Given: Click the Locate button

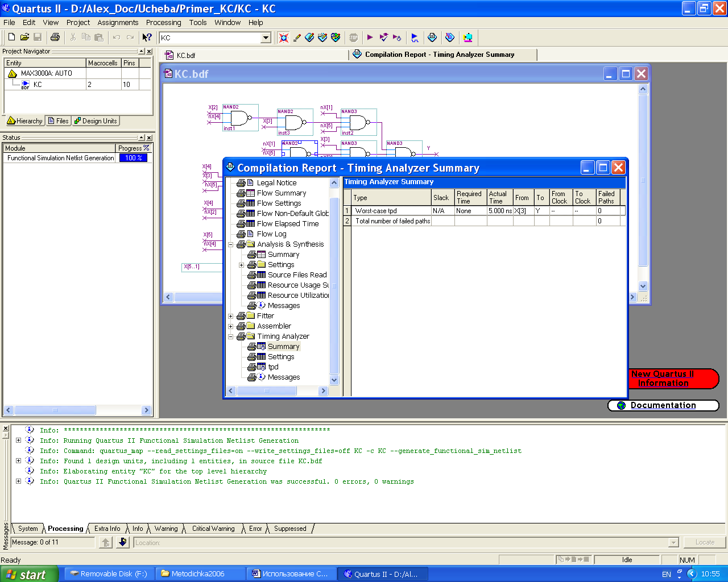Looking at the screenshot, I should tap(704, 542).
